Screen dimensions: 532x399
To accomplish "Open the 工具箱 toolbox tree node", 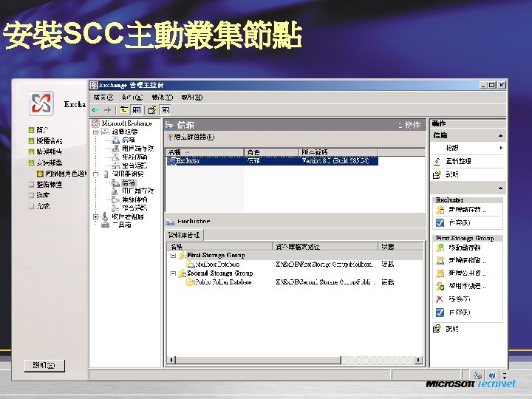I will 122,225.
